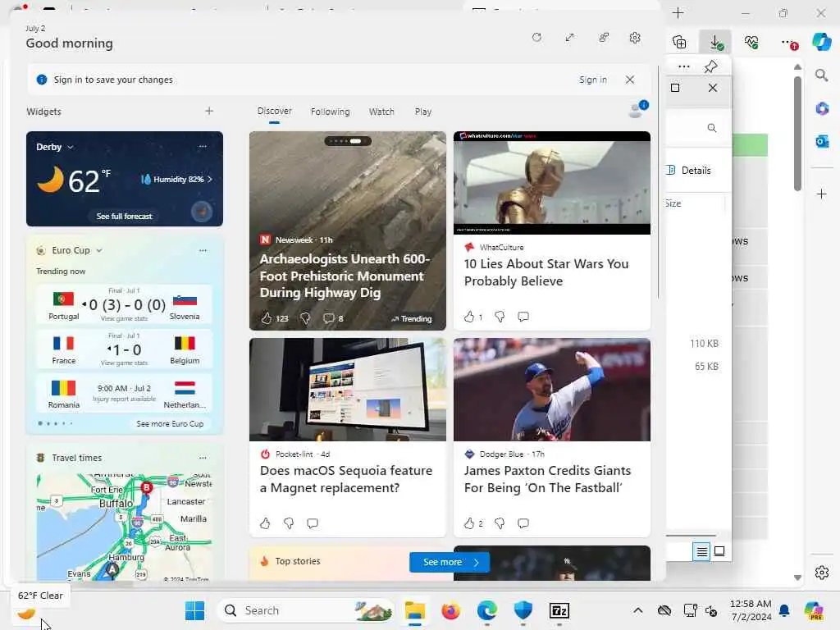
Task: Launch Firefox from the taskbar
Action: pos(450,610)
